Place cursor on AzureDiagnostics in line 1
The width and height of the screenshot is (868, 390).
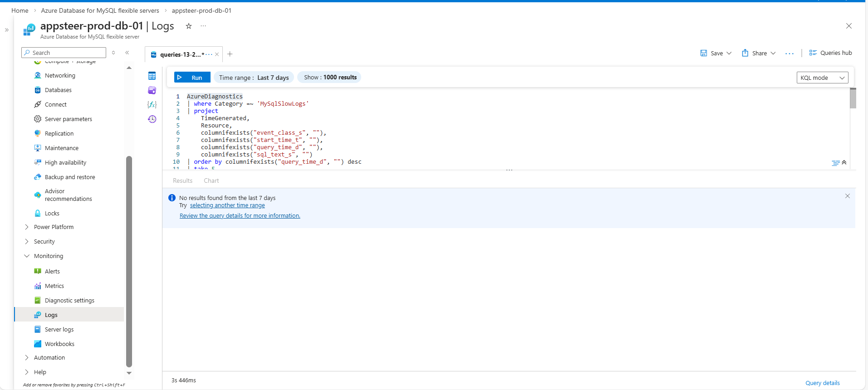tap(215, 97)
